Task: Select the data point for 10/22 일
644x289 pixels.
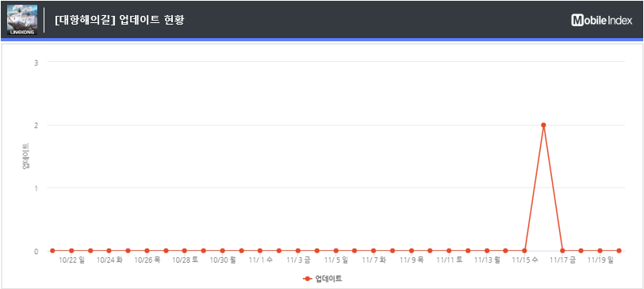Action: click(71, 250)
